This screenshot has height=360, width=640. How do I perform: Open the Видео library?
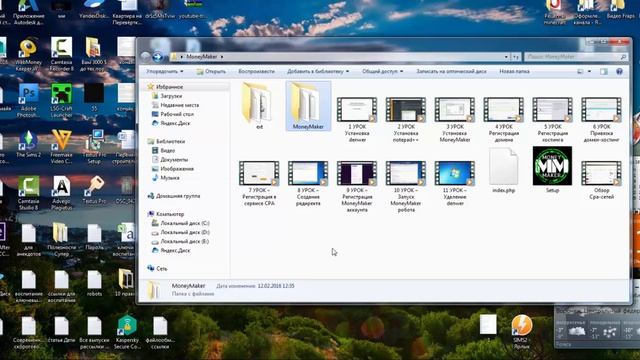tap(167, 151)
